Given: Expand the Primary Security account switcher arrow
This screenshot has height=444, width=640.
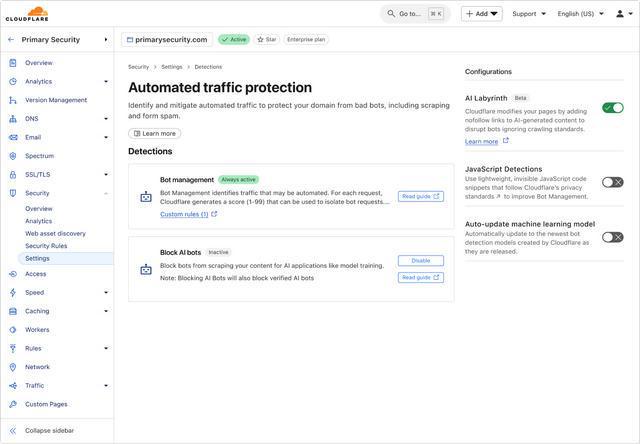Looking at the screenshot, I should [x=106, y=40].
